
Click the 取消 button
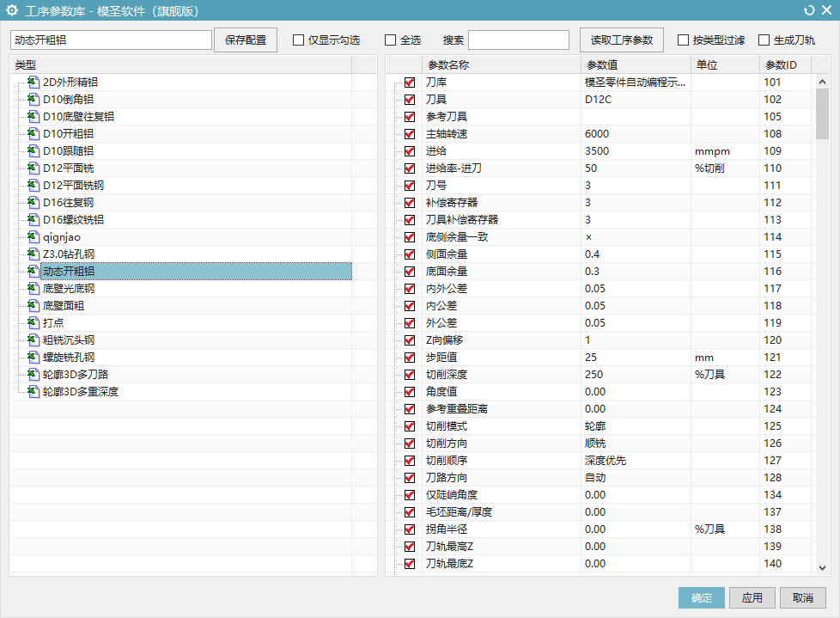point(802,597)
